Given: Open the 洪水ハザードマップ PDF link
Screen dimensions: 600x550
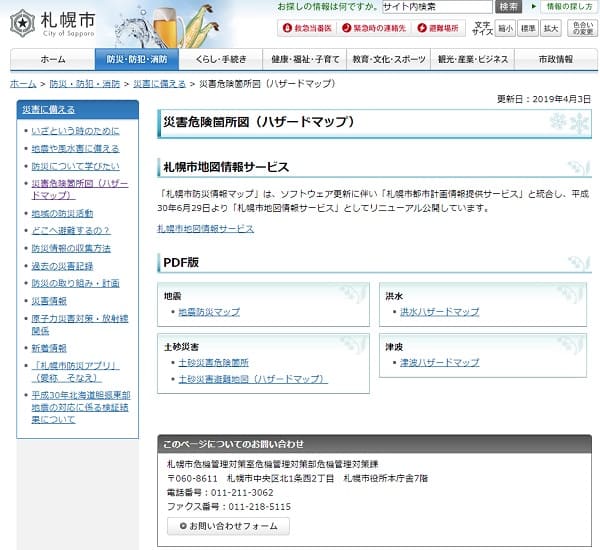Looking at the screenshot, I should (x=439, y=312).
